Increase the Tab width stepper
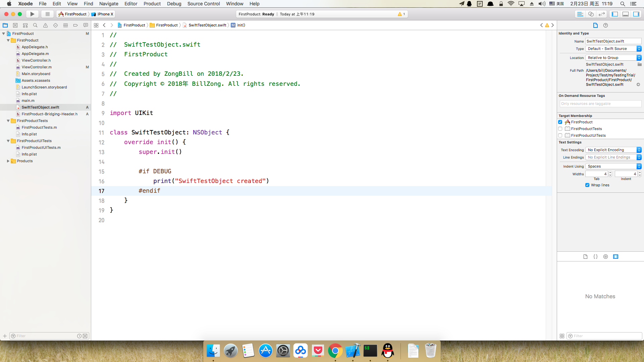This screenshot has height=362, width=644. 610,173
